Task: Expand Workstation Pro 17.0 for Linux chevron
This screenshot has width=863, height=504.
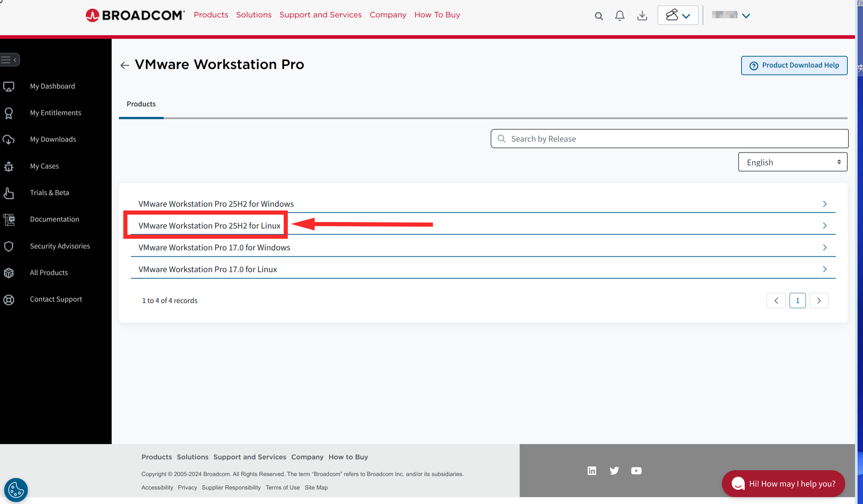Action: pyautogui.click(x=824, y=269)
